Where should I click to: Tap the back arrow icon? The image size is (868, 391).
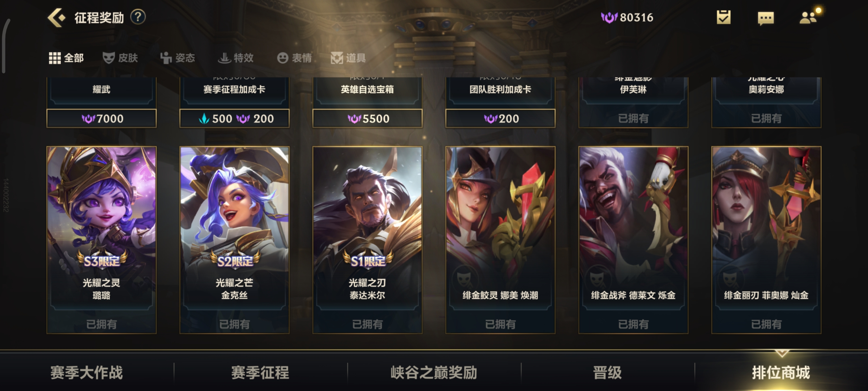coord(56,17)
